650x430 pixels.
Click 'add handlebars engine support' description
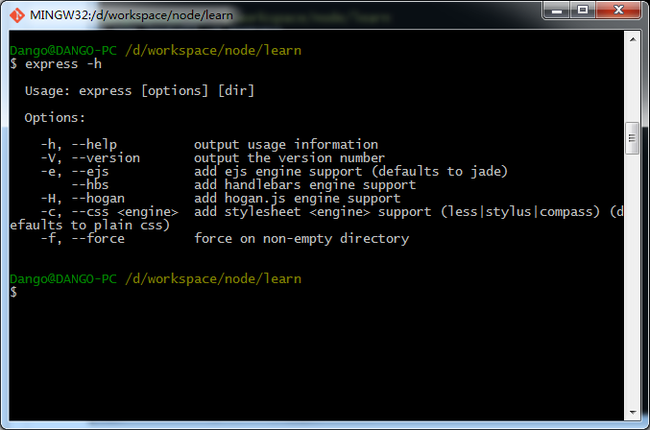(x=305, y=185)
